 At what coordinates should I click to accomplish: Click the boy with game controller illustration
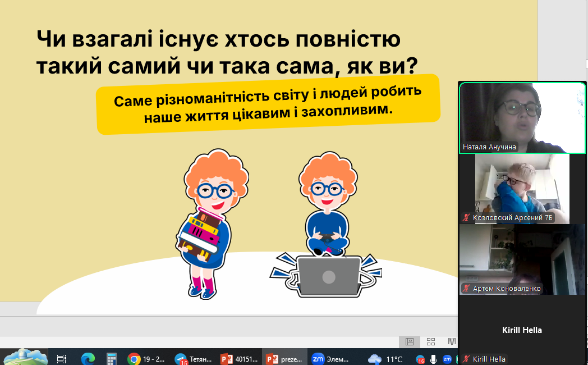coord(328,204)
